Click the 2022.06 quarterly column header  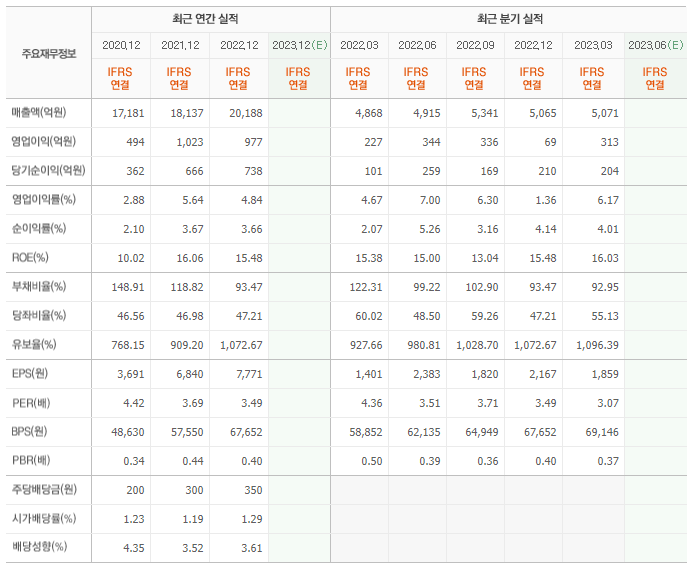(x=417, y=45)
